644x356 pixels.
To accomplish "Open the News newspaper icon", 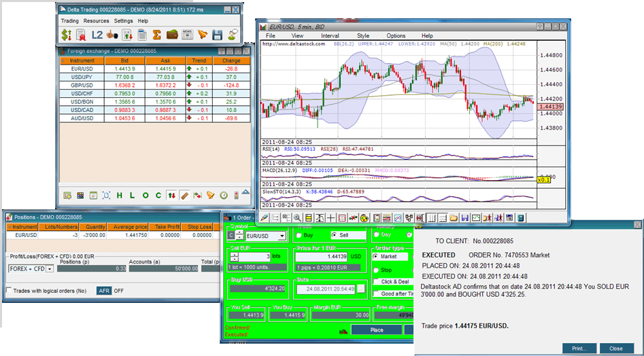I will pos(187,35).
